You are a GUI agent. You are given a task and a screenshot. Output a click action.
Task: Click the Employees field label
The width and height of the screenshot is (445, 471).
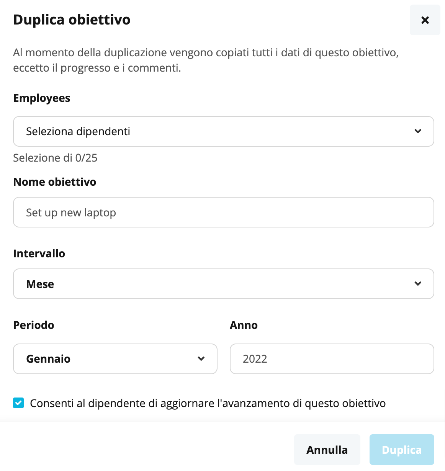42,98
